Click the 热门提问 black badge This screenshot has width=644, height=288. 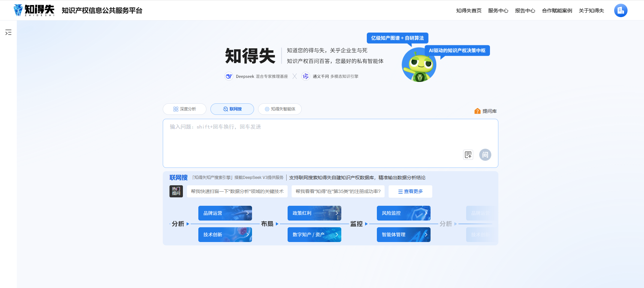click(x=176, y=191)
